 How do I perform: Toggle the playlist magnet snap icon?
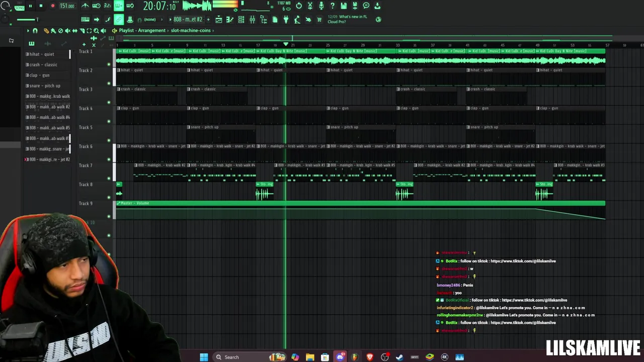pos(35,31)
